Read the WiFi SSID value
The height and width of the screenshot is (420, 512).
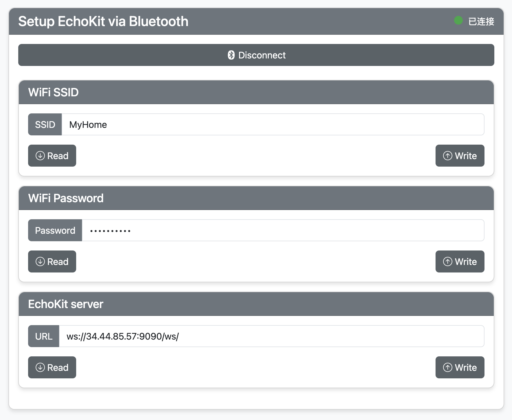pos(52,156)
